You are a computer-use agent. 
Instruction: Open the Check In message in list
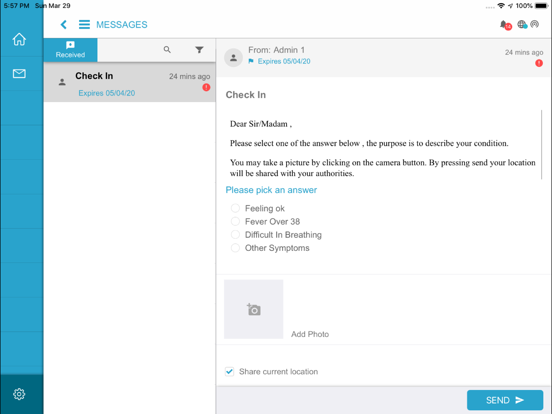(x=130, y=83)
